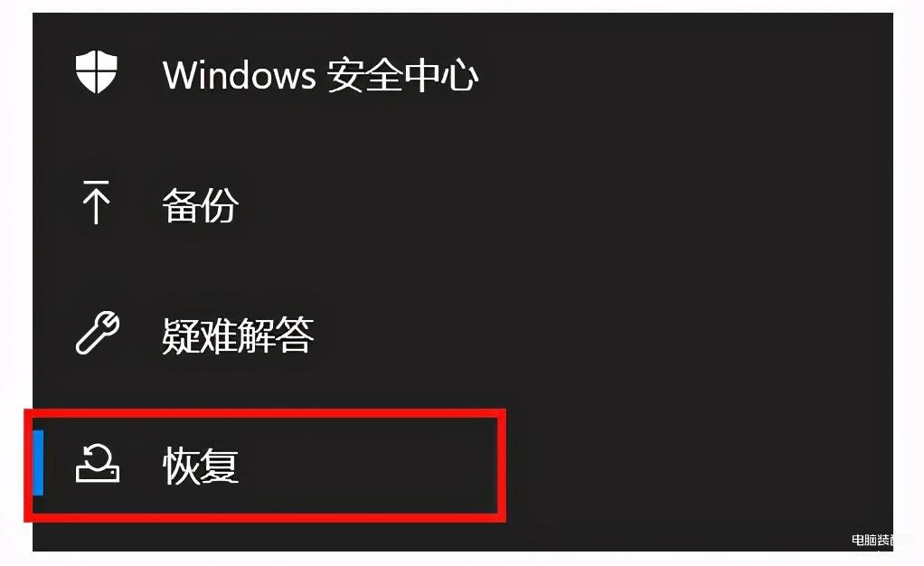Image resolution: width=924 pixels, height=566 pixels.
Task: Click the blue selection indicator beside 恢复
Action: click(x=38, y=463)
